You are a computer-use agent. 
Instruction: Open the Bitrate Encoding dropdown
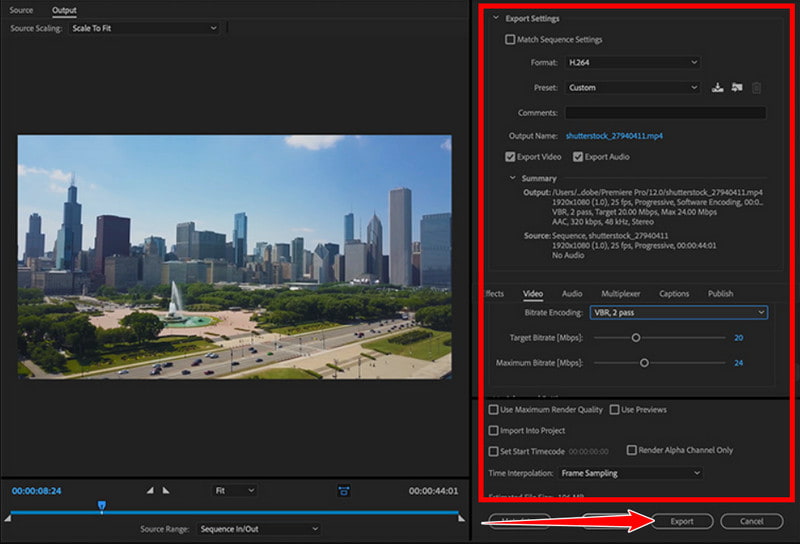(679, 312)
